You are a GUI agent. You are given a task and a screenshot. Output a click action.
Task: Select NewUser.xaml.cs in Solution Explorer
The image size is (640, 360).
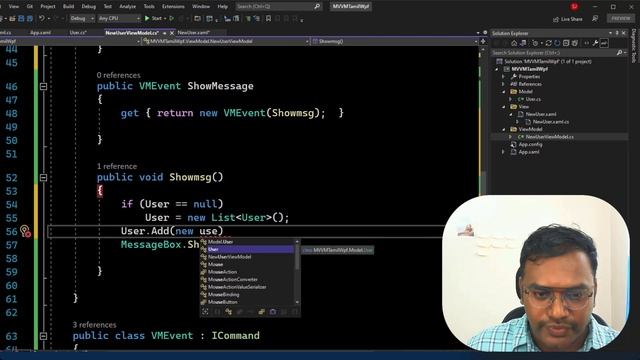(551, 122)
